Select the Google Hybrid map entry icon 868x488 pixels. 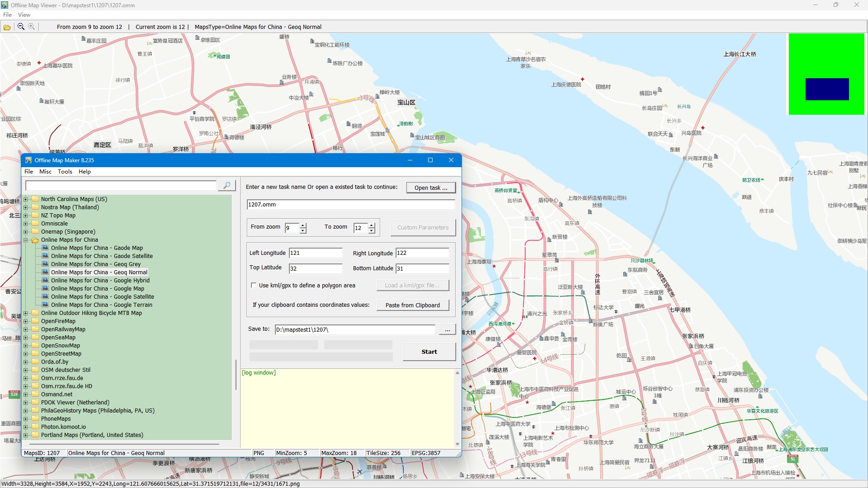point(45,280)
